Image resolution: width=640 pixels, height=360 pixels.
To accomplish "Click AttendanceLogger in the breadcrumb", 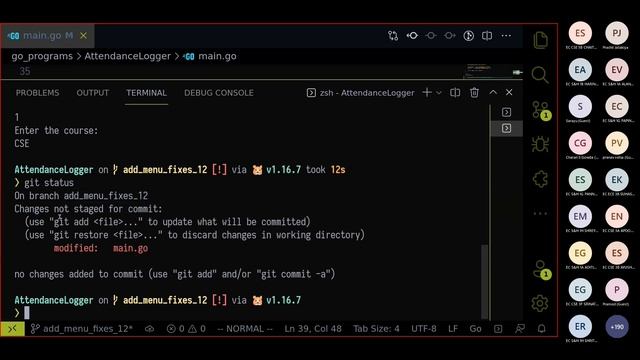I will coord(127,56).
